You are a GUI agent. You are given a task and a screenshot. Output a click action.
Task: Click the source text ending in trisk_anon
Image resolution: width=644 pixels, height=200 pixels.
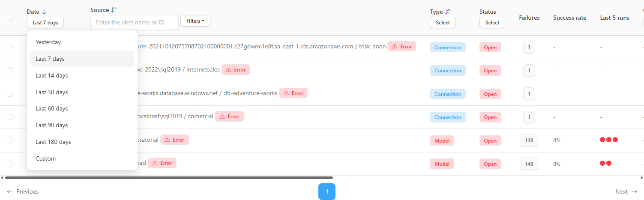[x=261, y=47]
